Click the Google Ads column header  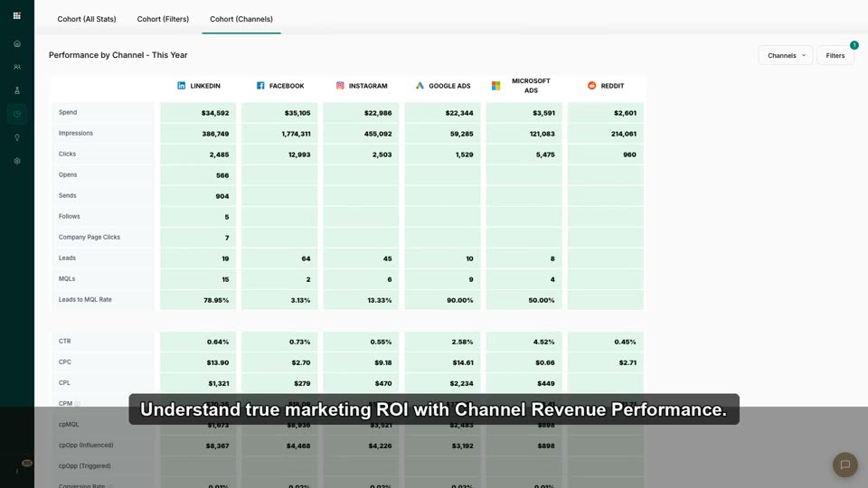pyautogui.click(x=443, y=86)
